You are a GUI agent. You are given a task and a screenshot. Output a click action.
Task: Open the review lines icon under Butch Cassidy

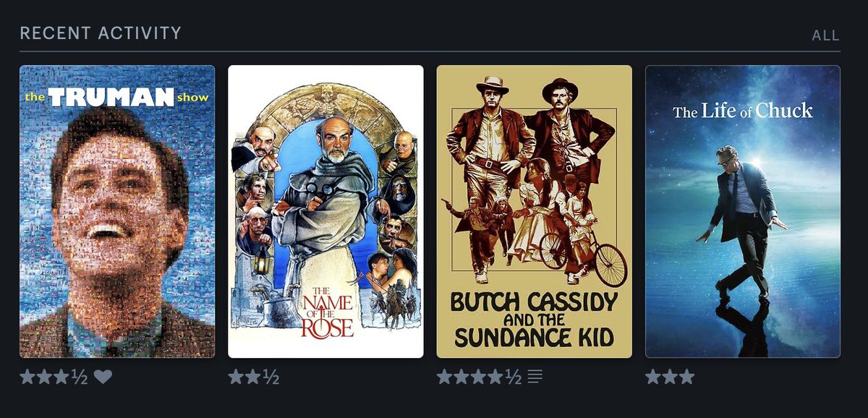[535, 377]
